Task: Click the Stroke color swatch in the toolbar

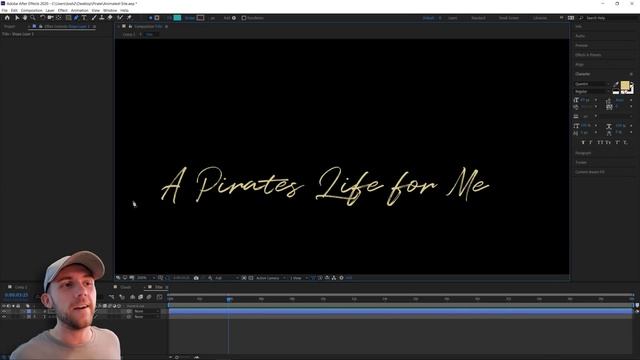Action: click(200, 18)
